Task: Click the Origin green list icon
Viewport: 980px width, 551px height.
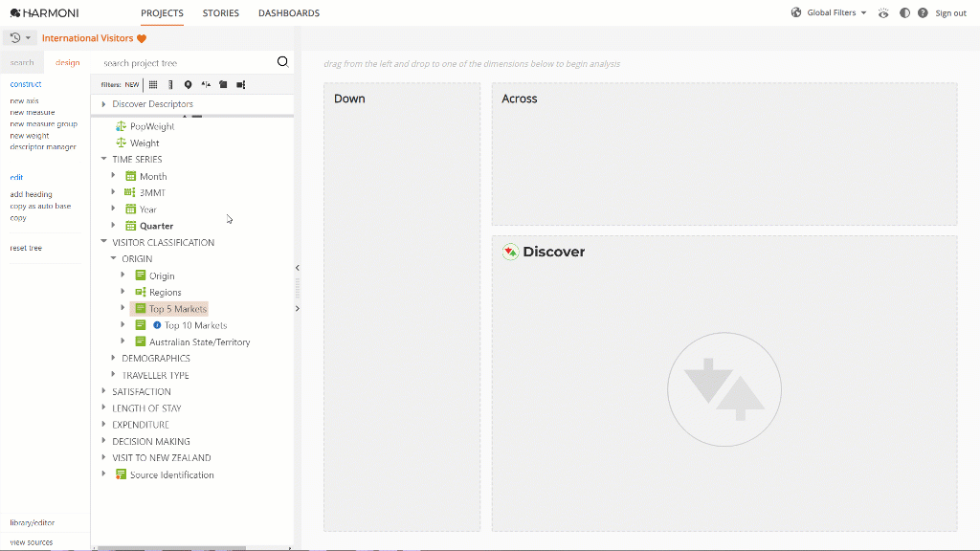Action: click(141, 275)
